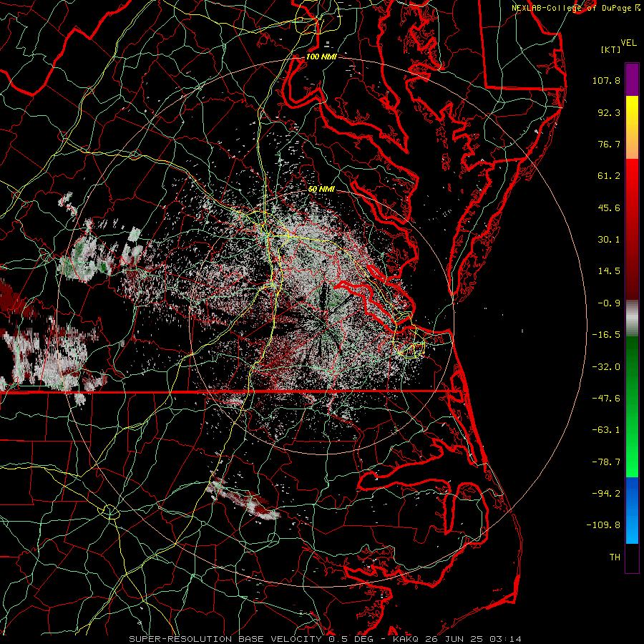The image size is (644, 644).
Task: Click the -63.1 legend value
Action: pyautogui.click(x=606, y=430)
